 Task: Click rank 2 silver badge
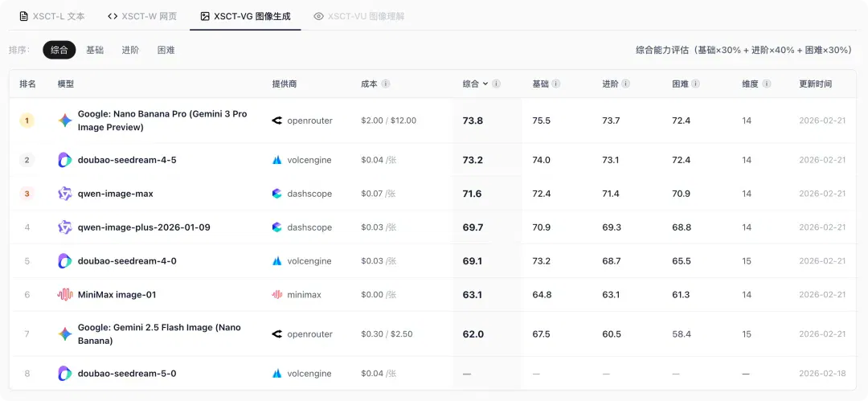(x=27, y=160)
